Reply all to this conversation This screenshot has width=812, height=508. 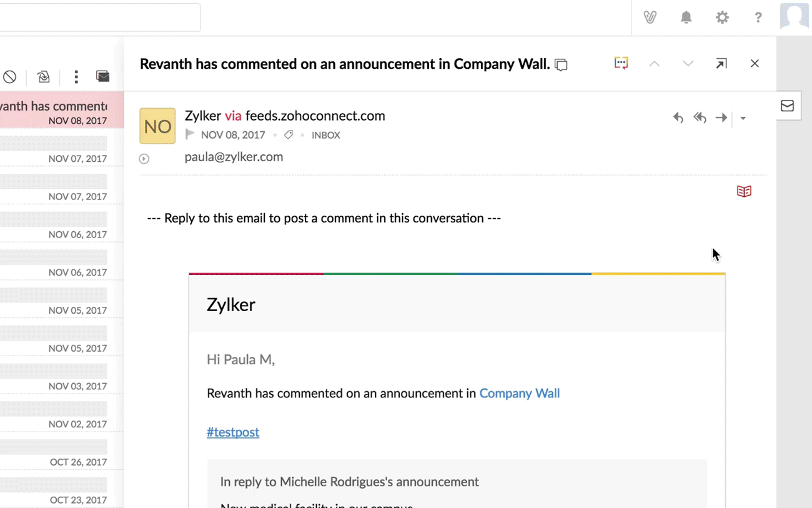pos(700,117)
